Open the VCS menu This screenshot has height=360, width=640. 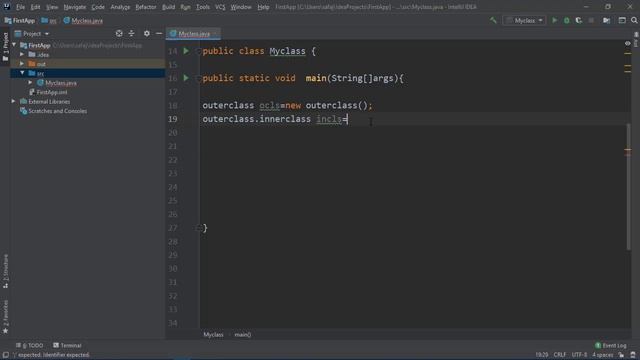pyautogui.click(x=220, y=7)
